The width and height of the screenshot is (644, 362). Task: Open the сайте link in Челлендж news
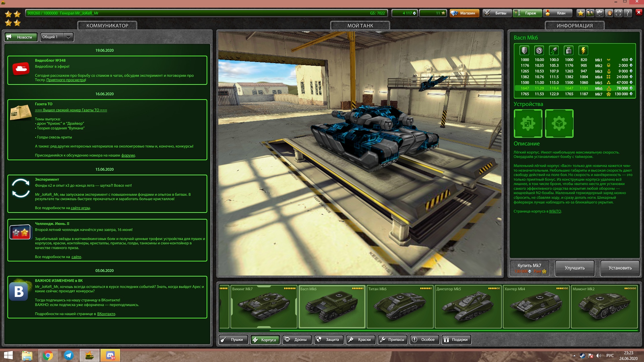coord(76,257)
